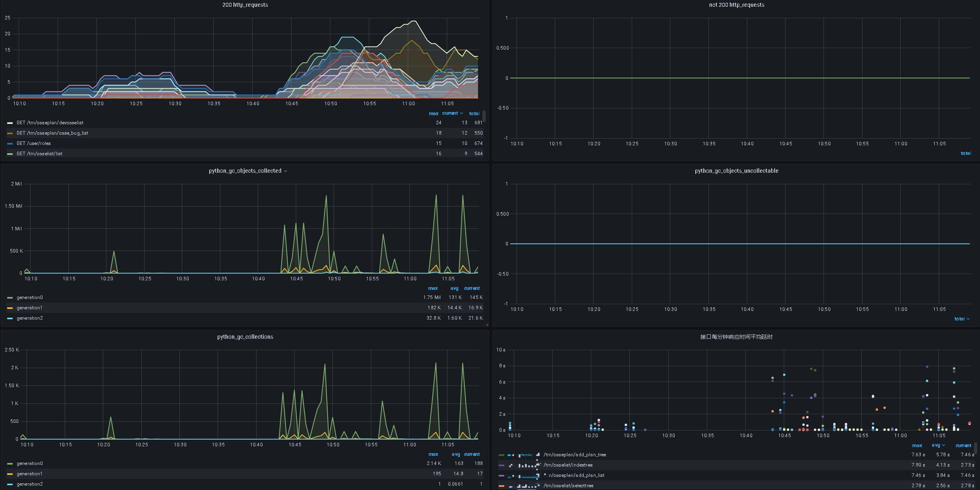Image resolution: width=980 pixels, height=490 pixels.
Task: Click generation0 color icon in objects_collected legend
Action: tap(10, 298)
